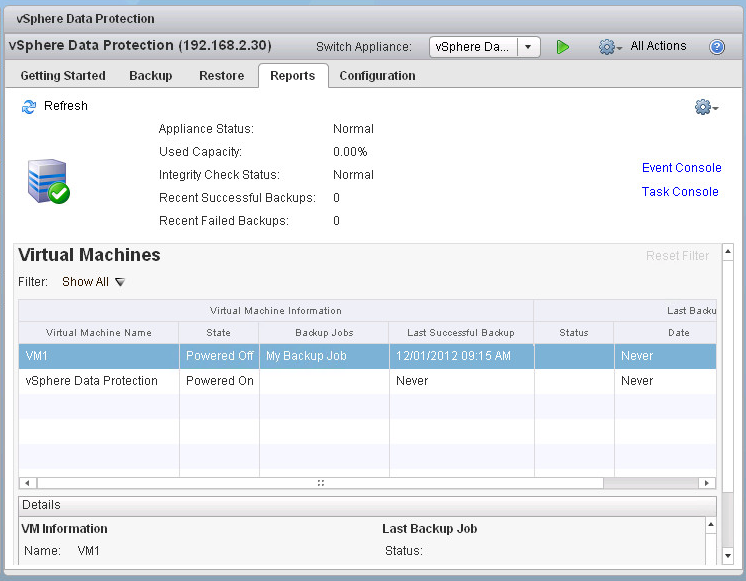Click the horizontal scrollbar thumb in table

click(320, 483)
